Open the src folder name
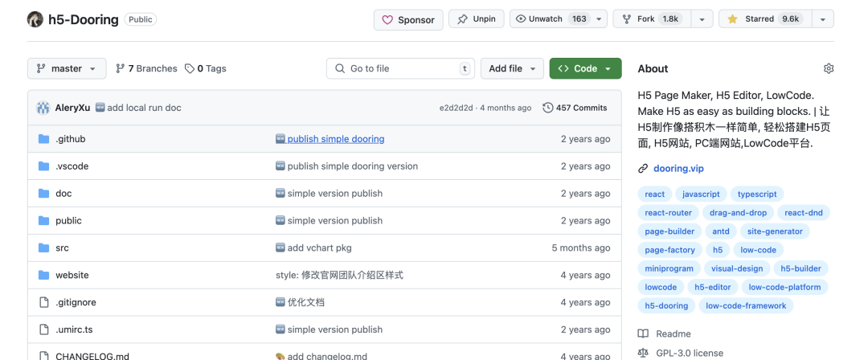The image size is (868, 360). point(62,247)
